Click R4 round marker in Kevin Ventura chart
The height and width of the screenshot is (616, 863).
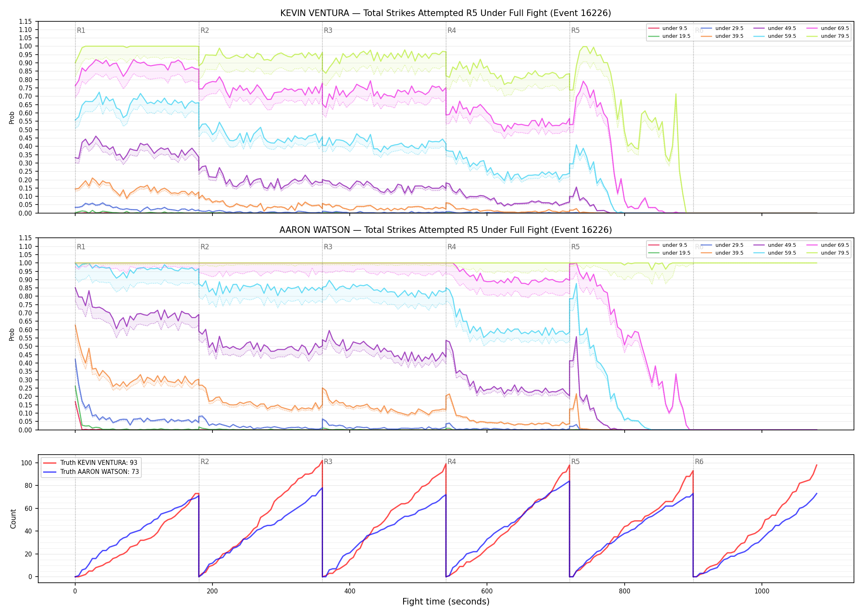click(452, 30)
